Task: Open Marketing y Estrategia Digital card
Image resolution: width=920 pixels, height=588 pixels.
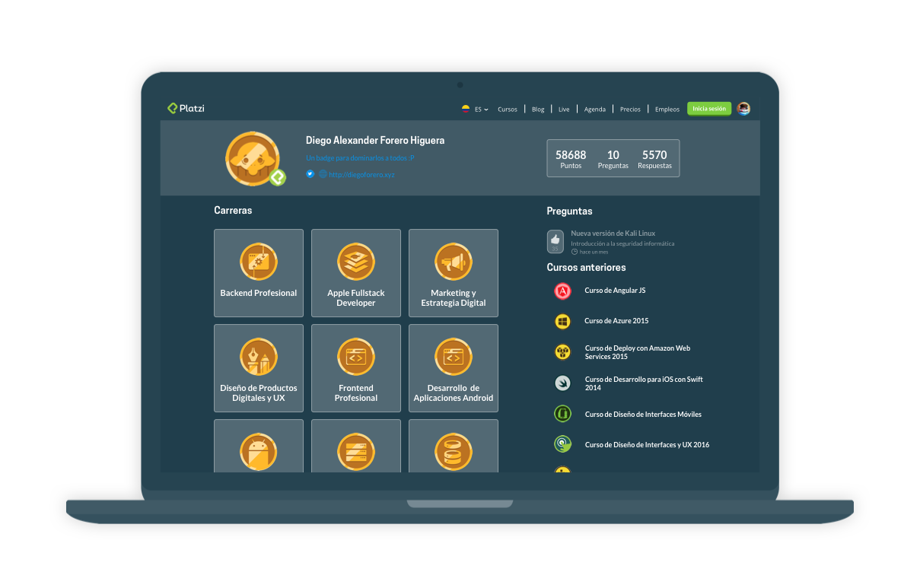Action: [454, 273]
